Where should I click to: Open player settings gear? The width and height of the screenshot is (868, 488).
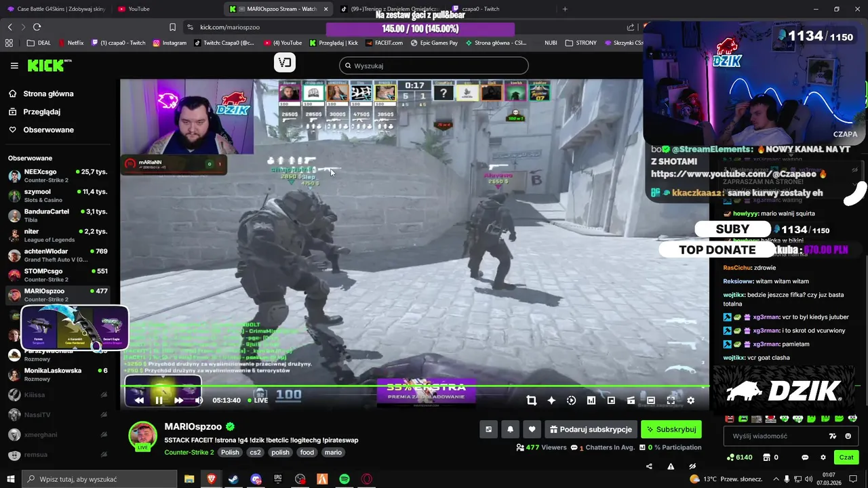(x=690, y=401)
